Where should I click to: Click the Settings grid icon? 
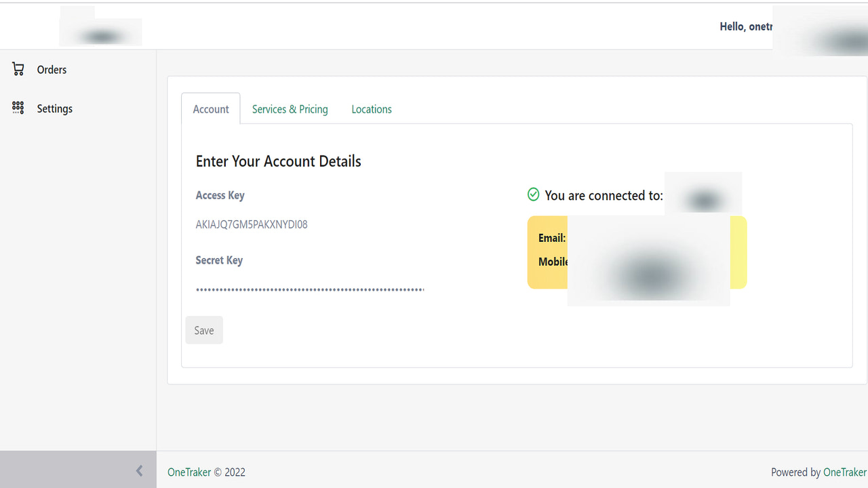point(18,108)
